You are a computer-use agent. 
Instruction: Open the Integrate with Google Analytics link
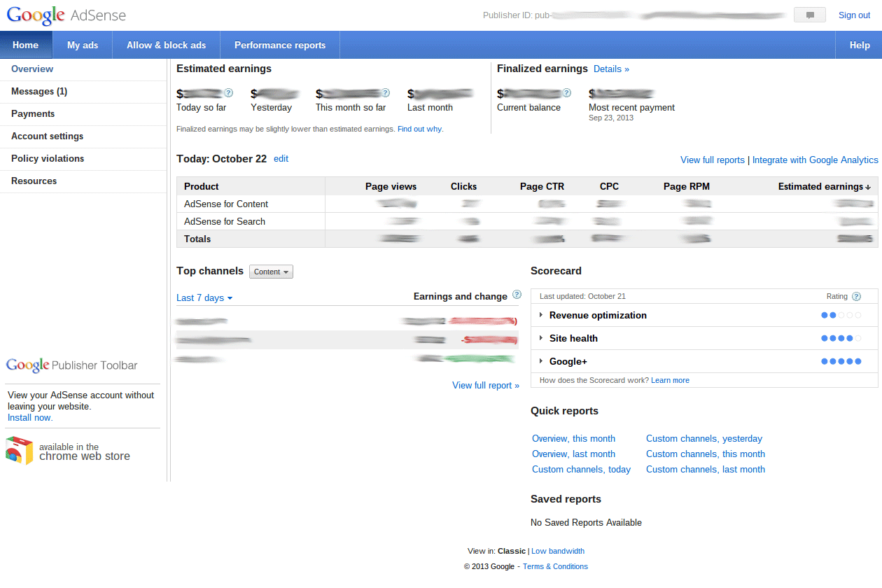(815, 160)
